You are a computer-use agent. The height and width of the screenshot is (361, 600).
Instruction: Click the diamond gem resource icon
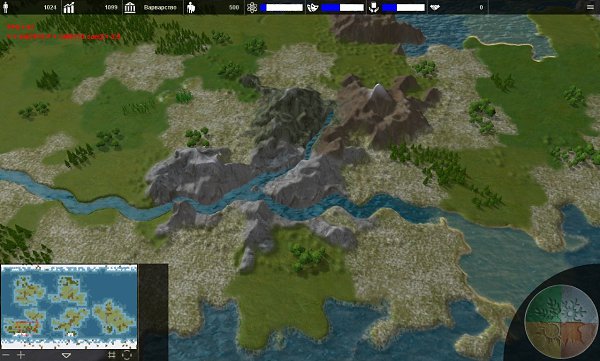tap(435, 7)
